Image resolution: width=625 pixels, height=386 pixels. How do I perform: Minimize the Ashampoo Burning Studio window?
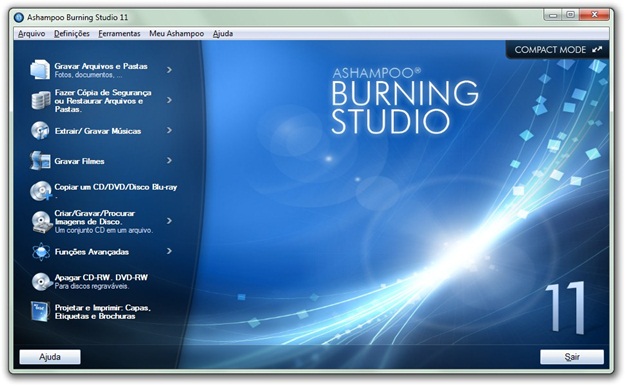(553, 15)
